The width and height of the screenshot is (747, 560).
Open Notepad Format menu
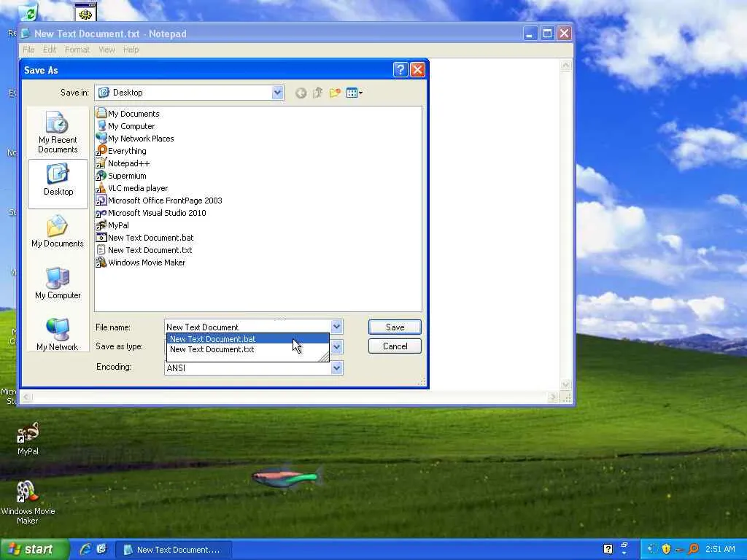click(77, 50)
